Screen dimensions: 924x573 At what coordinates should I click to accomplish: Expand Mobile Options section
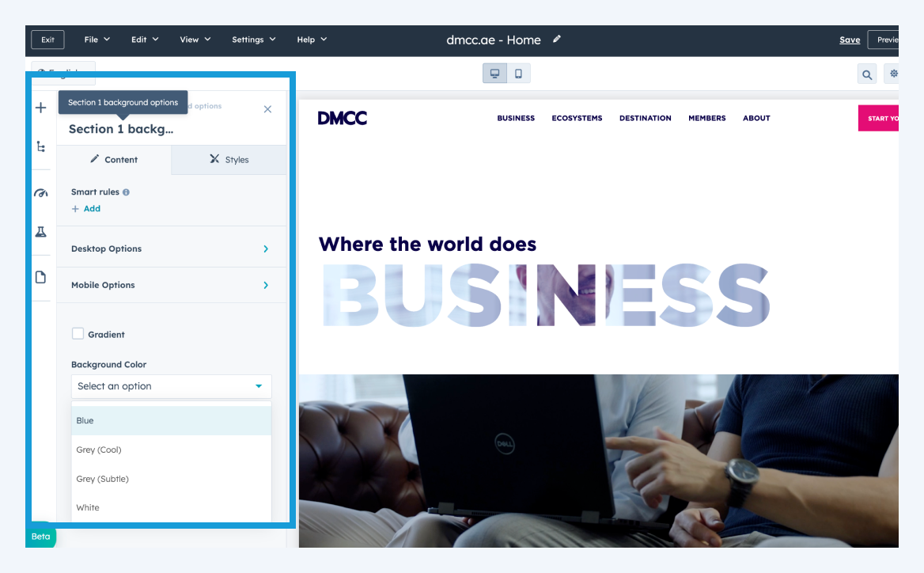pos(171,285)
